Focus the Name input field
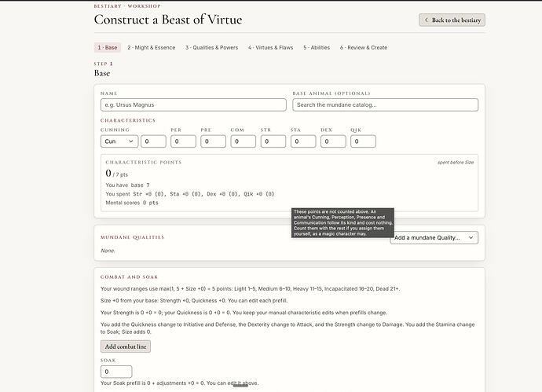542x392 pixels. [193, 104]
